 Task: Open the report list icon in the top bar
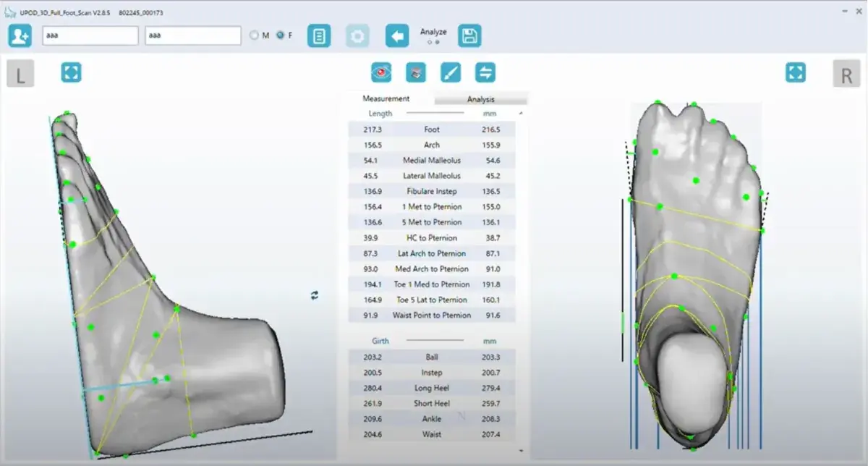tap(319, 35)
